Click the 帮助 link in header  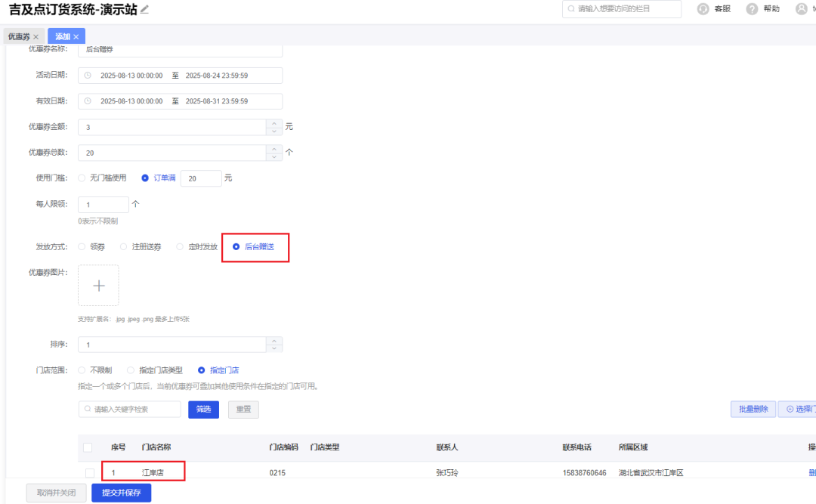point(771,9)
